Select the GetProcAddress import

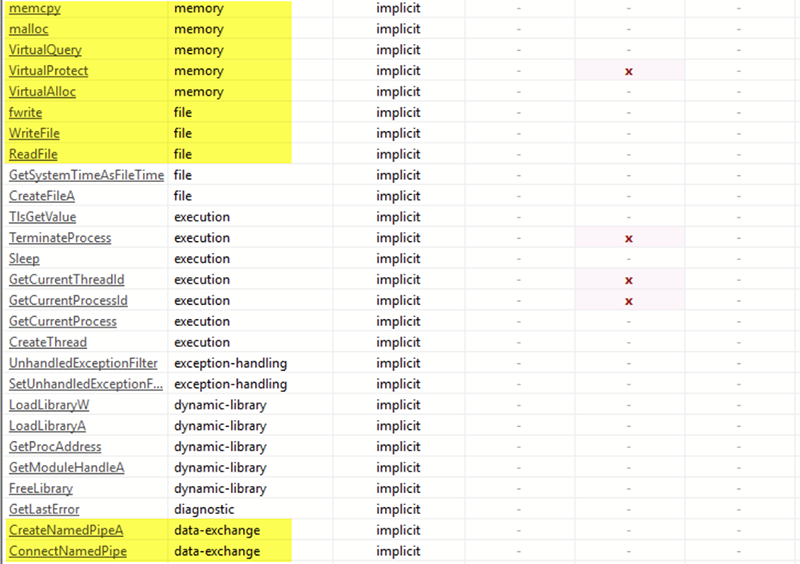click(55, 447)
